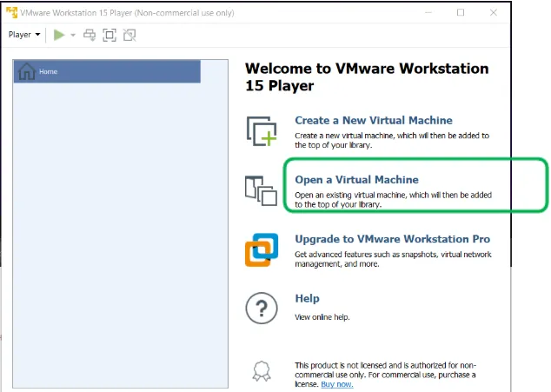Click the green Power On play button
This screenshot has height=392, width=551.
[x=59, y=35]
